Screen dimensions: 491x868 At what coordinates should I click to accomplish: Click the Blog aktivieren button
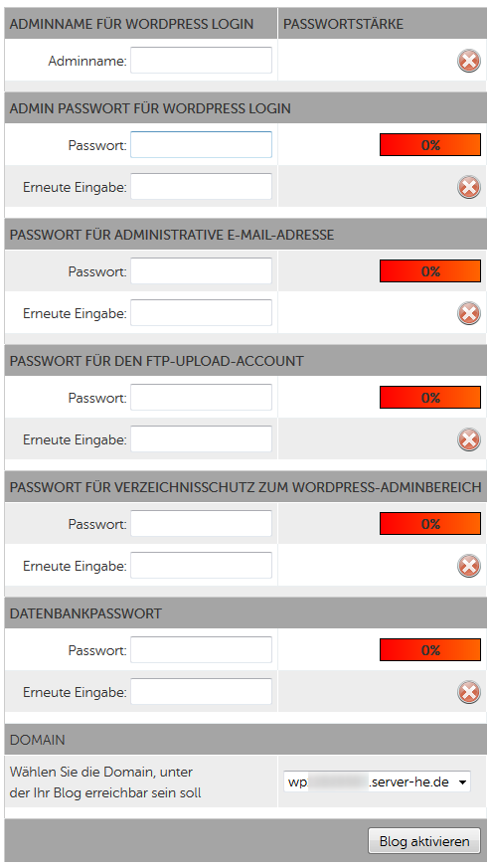(424, 841)
